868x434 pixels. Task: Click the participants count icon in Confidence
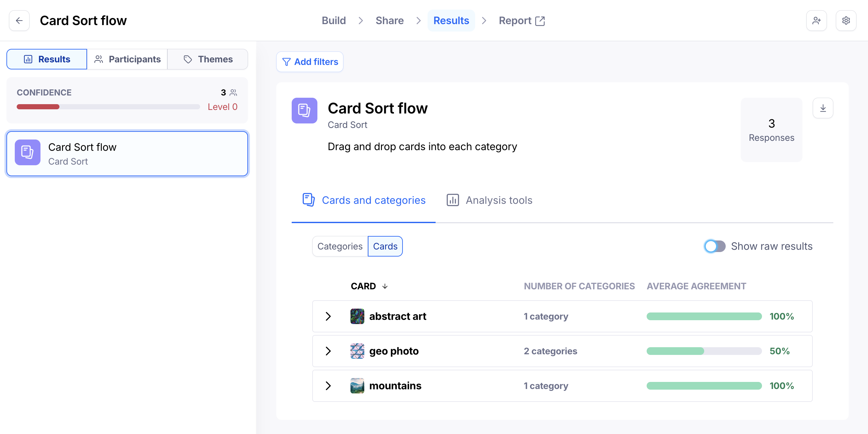point(233,92)
